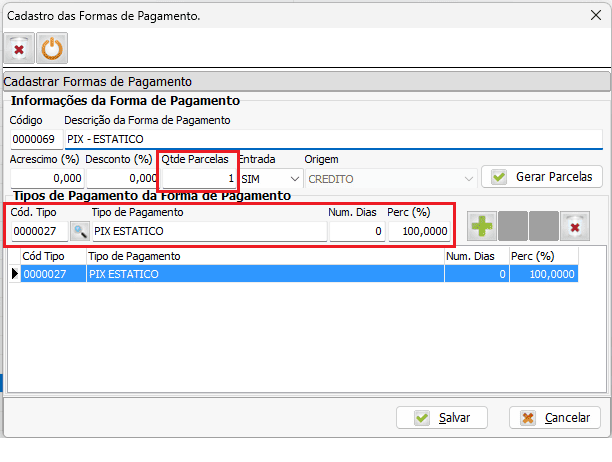Click the Perc (%) grid column header
The image size is (612, 462).
click(544, 256)
